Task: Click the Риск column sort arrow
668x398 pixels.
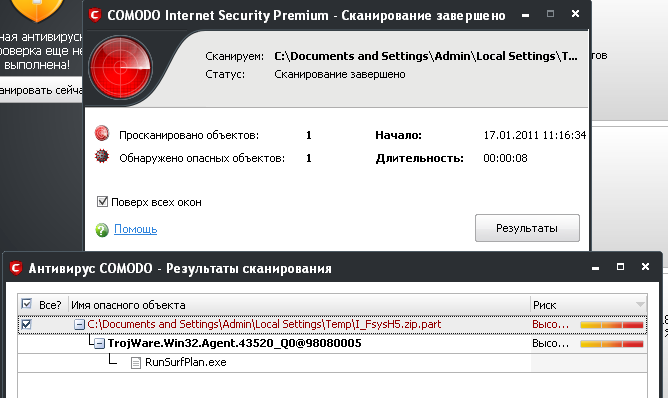Action: pos(639,305)
